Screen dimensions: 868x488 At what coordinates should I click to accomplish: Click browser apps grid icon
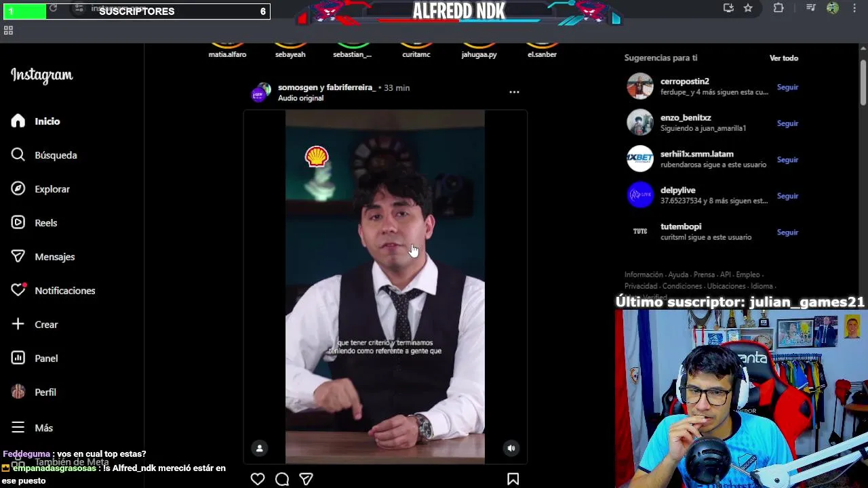[x=8, y=30]
